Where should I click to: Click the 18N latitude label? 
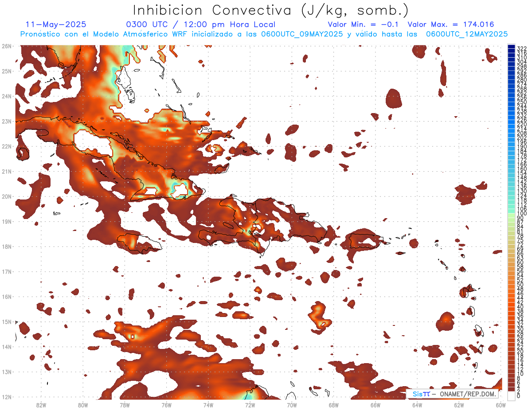coord(6,247)
